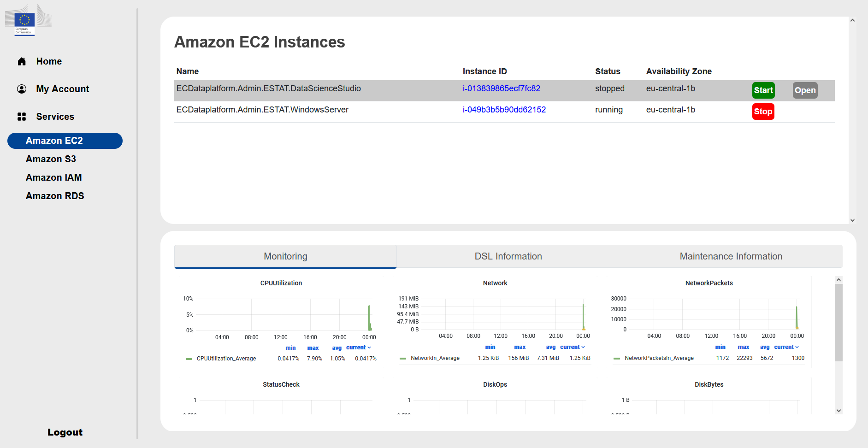
Task: Open the Home menu item
Action: tap(49, 61)
